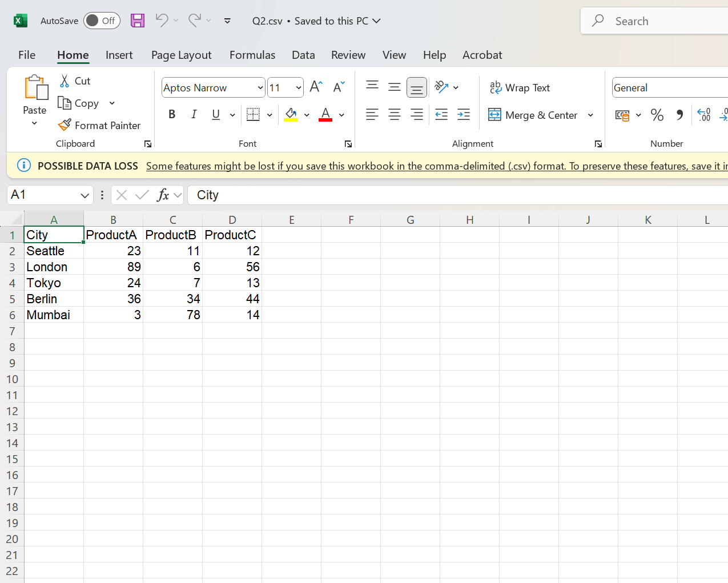Apply Percent Style formatting
The image size is (728, 583).
click(657, 115)
